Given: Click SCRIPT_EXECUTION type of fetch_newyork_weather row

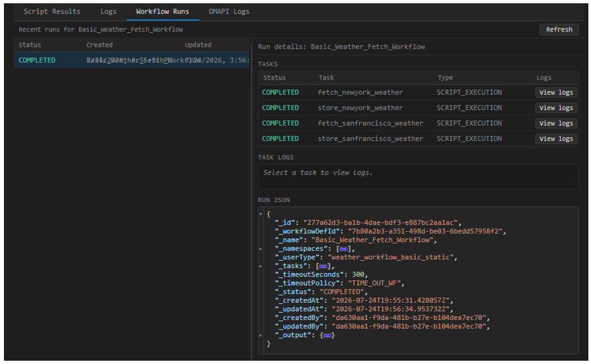Looking at the screenshot, I should pyautogui.click(x=469, y=92).
